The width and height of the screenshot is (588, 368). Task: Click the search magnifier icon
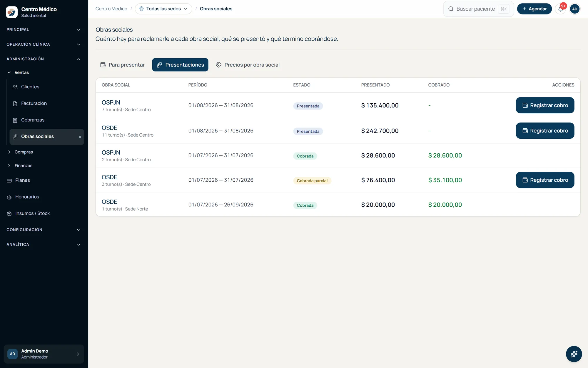(451, 9)
